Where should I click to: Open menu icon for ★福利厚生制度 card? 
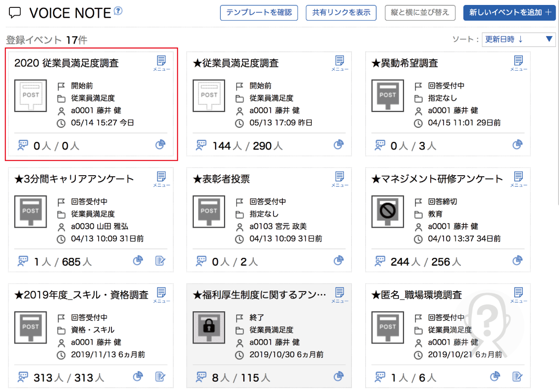pos(339,294)
